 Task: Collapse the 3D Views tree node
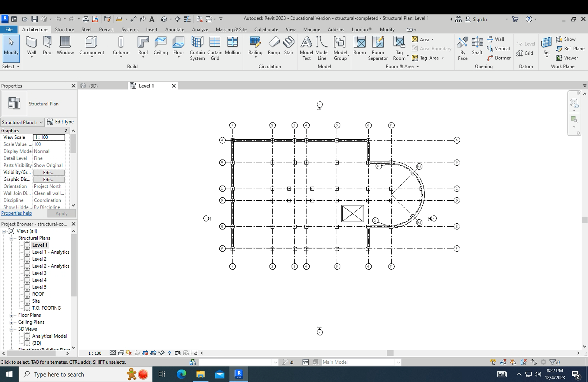(11, 329)
